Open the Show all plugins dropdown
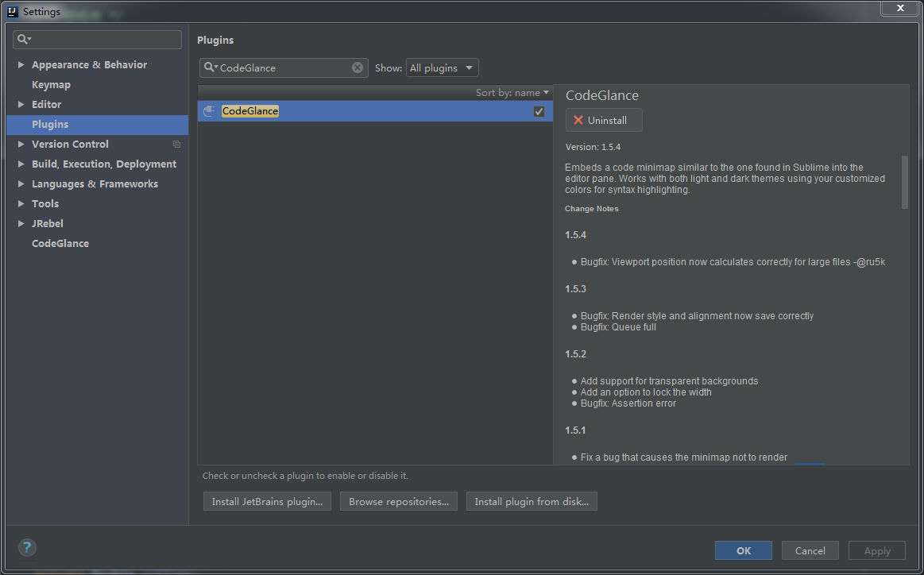 point(442,68)
